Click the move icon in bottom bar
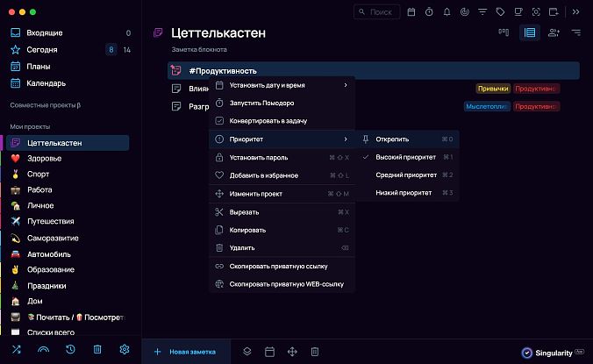 pos(292,352)
